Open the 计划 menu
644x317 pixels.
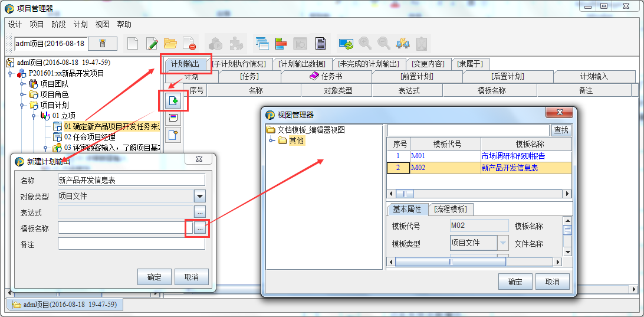click(80, 24)
